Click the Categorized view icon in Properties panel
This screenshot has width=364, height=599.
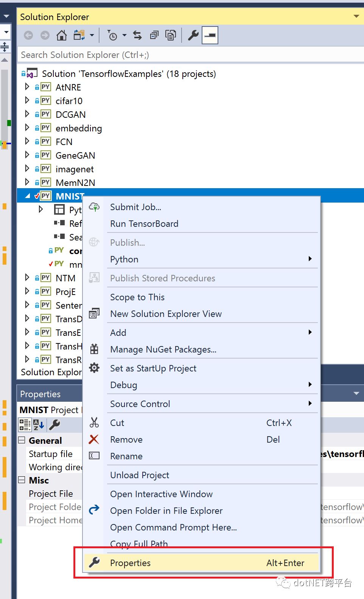pos(25,425)
